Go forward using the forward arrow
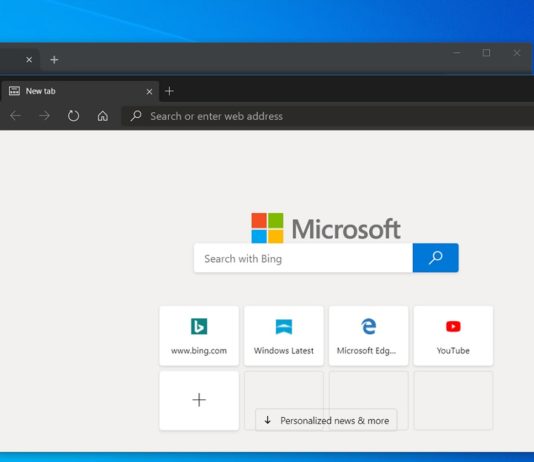The height and width of the screenshot is (462, 534). coord(45,116)
